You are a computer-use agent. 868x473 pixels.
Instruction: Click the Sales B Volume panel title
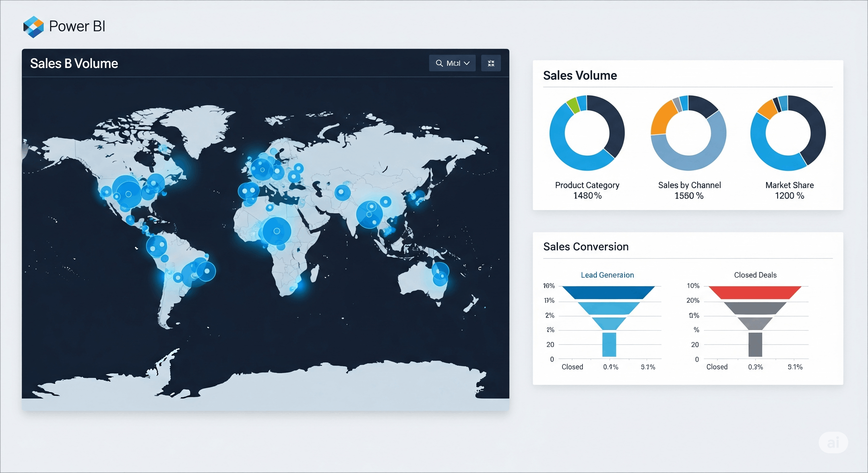pyautogui.click(x=74, y=64)
